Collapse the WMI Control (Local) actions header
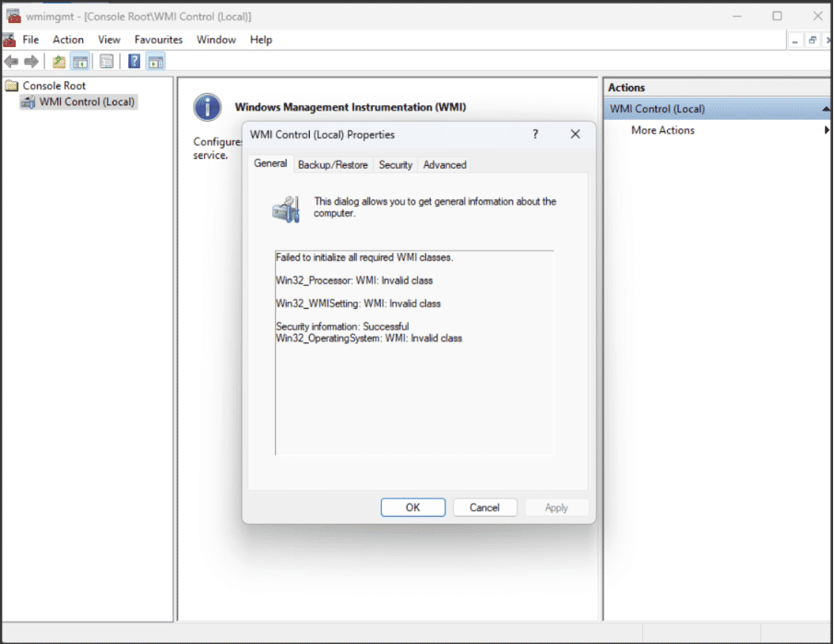 click(x=825, y=109)
